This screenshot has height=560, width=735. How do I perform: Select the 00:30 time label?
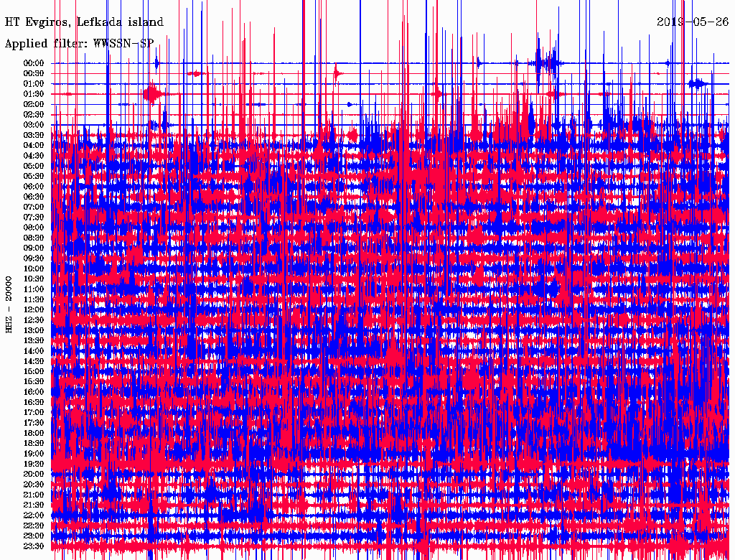pos(34,74)
